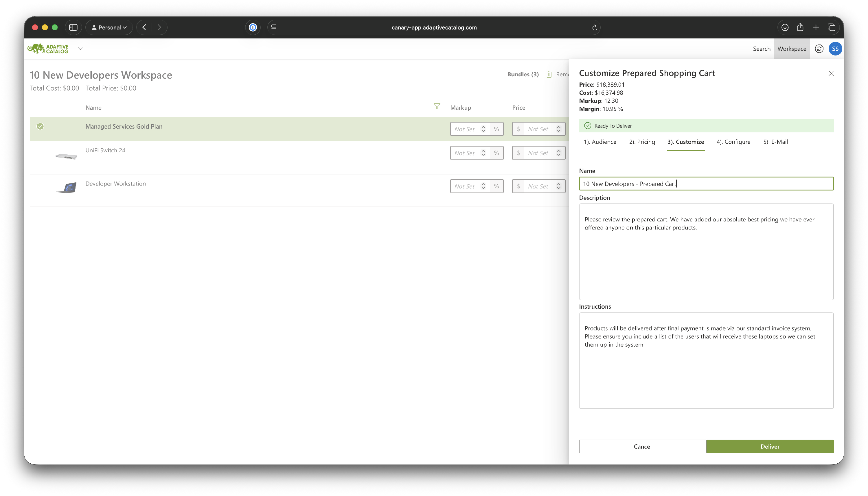Click the sync refresh icon beside Workspace
The height and width of the screenshot is (496, 868).
tap(819, 49)
